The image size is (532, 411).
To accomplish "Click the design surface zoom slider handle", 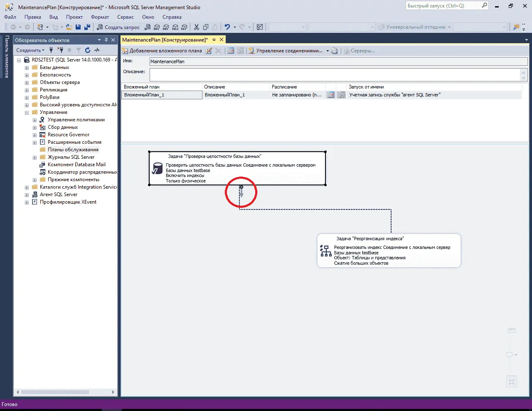I will coord(510,354).
